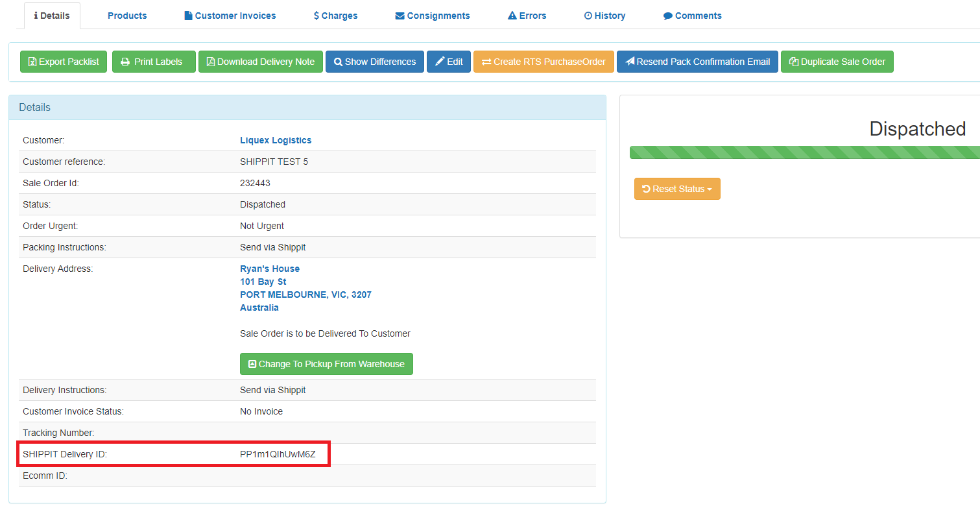Image resolution: width=980 pixels, height=506 pixels.
Task: Click the PDF icon on Download Delivery Note
Action: (x=210, y=62)
